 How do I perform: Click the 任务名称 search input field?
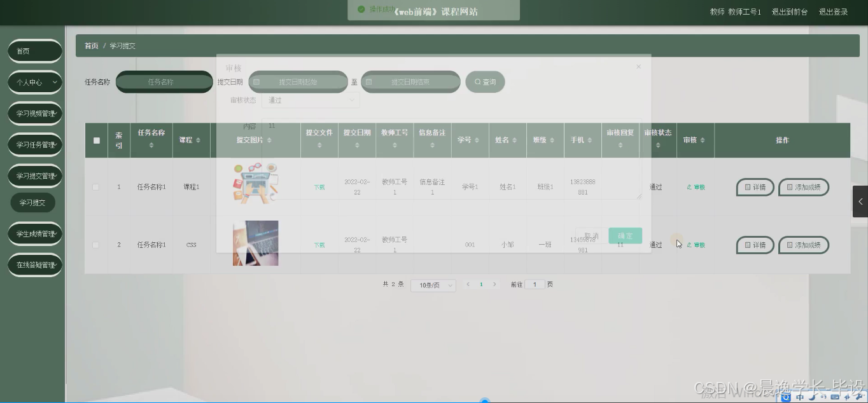(x=164, y=82)
